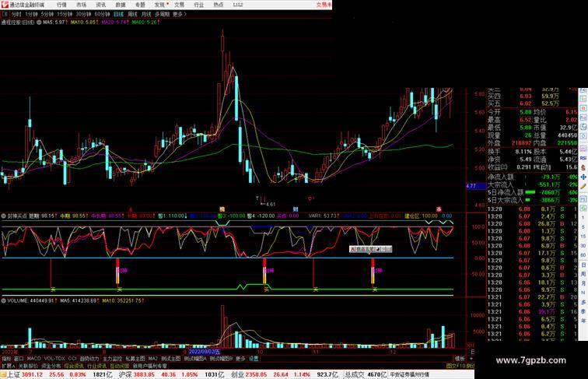
Task: Open the 发现 menu
Action: point(159,5)
